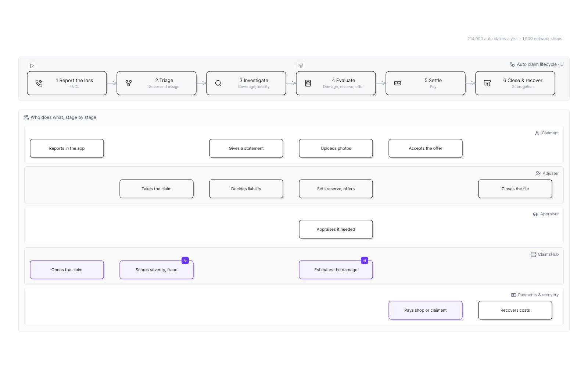Click the Gives a statement box
Screen dimensions: 588x368
point(246,148)
